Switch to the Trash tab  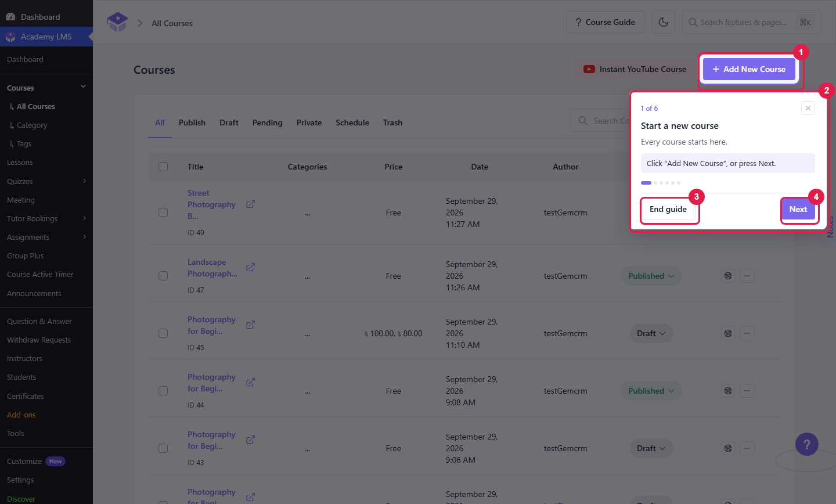[392, 123]
